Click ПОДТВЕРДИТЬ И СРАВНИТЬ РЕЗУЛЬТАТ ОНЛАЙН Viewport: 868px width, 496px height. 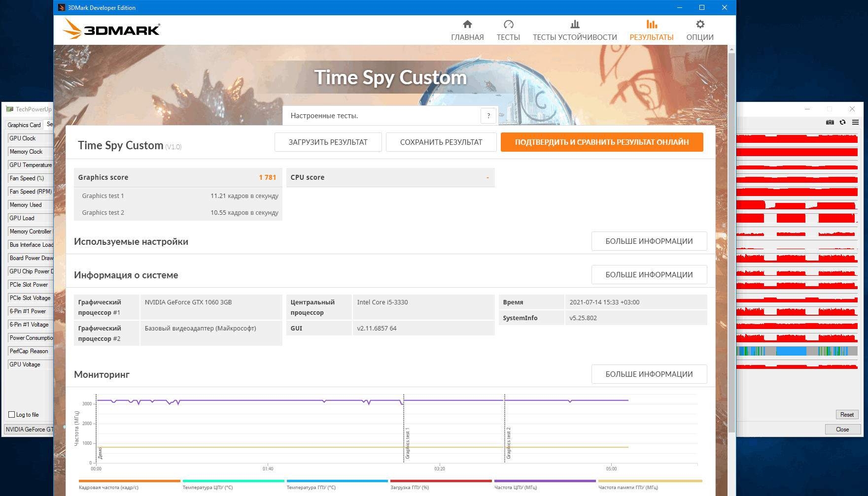[602, 142]
